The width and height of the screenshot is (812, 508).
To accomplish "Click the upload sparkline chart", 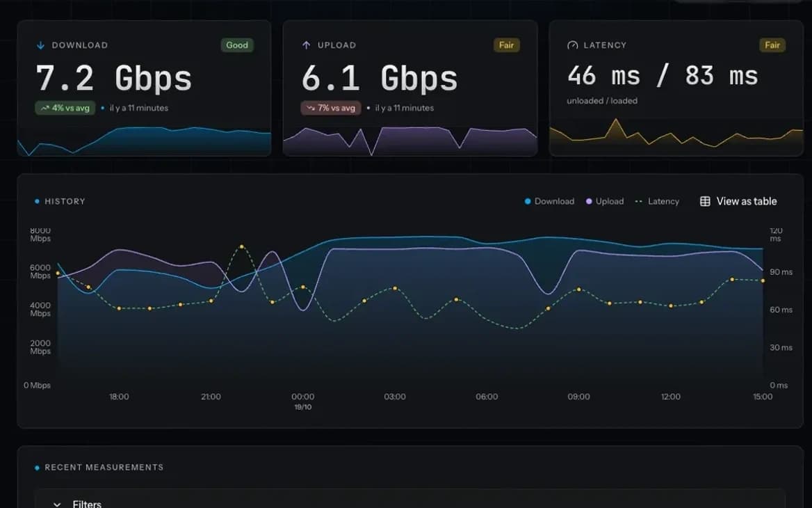I will tap(410, 141).
